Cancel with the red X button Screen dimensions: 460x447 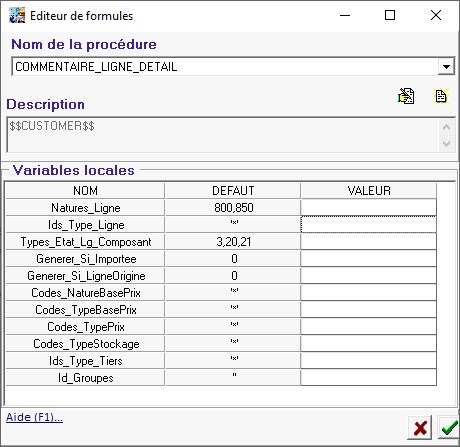[420, 428]
